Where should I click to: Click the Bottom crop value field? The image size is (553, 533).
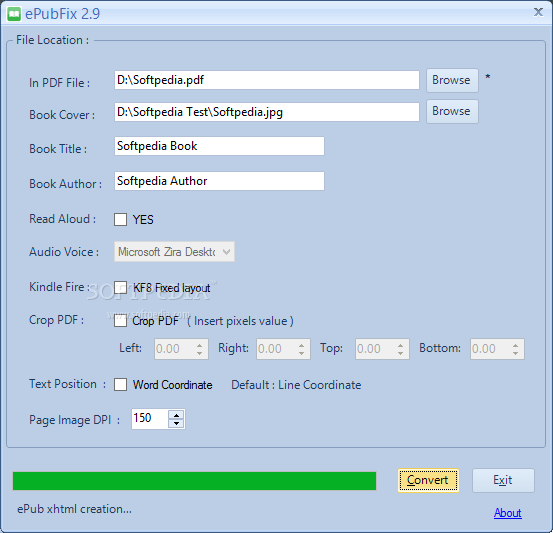[490, 349]
